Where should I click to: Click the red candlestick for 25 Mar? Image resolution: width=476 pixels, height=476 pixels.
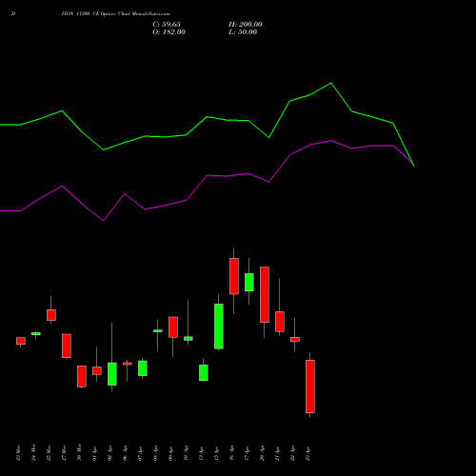(x=51, y=315)
